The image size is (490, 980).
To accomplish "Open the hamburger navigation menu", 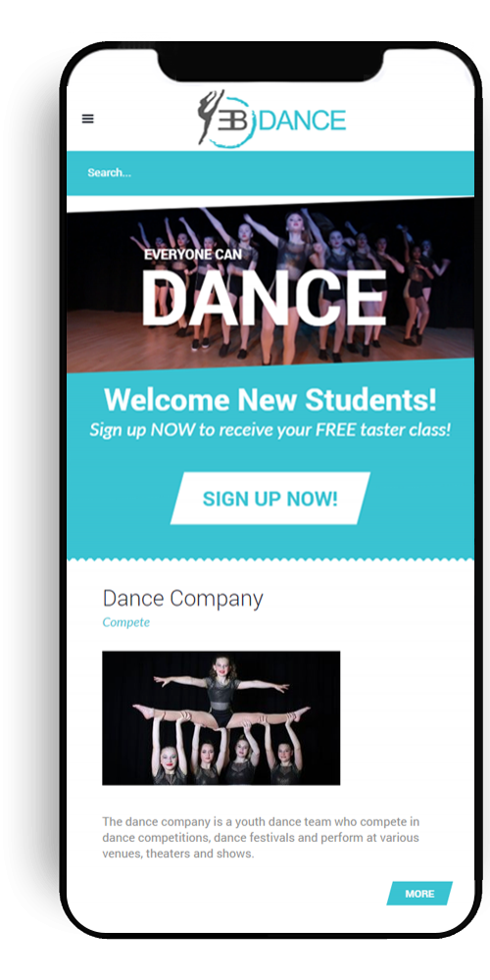I will pyautogui.click(x=87, y=119).
